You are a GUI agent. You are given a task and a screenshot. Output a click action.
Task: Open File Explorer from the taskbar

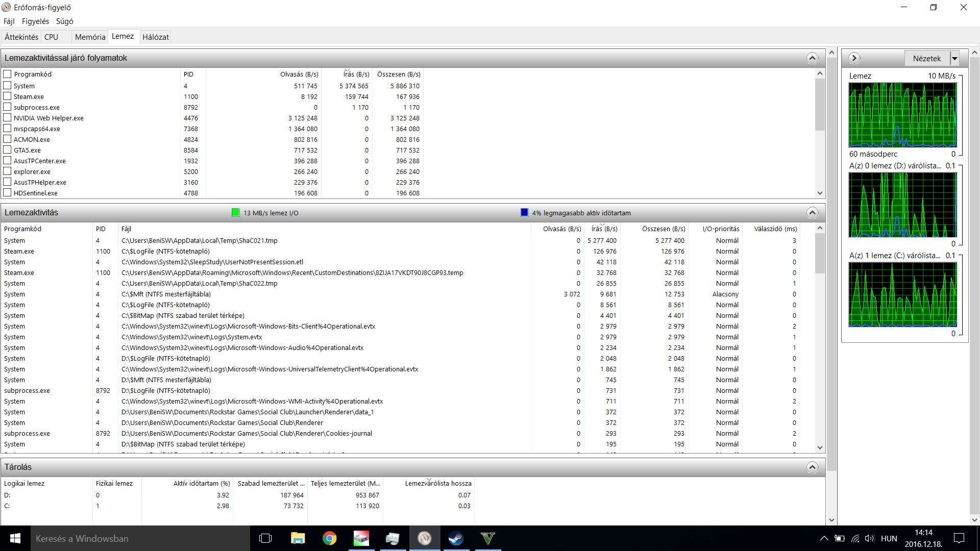coord(298,538)
